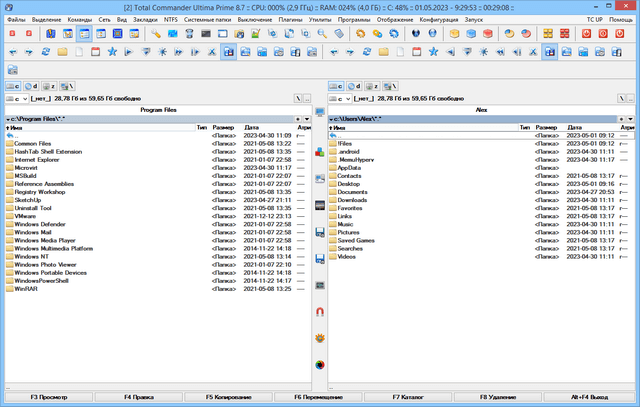Viewport: 640px width, 407px height.
Task: Click the red stop icon at toolbar start
Action: (x=12, y=33)
